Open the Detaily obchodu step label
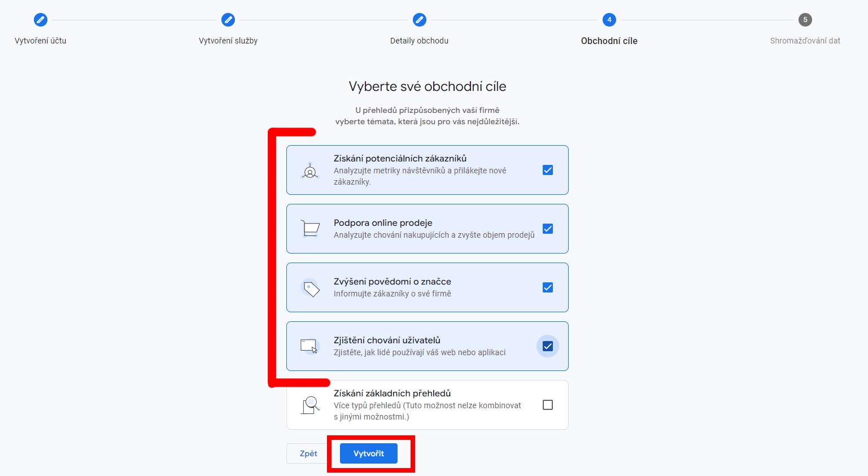This screenshot has height=476, width=868. pyautogui.click(x=419, y=41)
